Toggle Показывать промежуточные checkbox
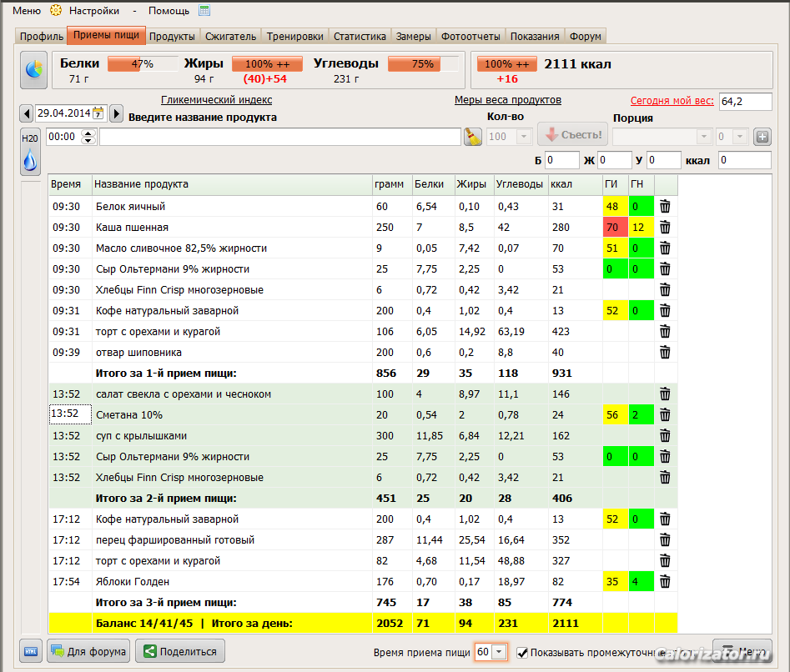Image resolution: width=790 pixels, height=672 pixels. [522, 653]
